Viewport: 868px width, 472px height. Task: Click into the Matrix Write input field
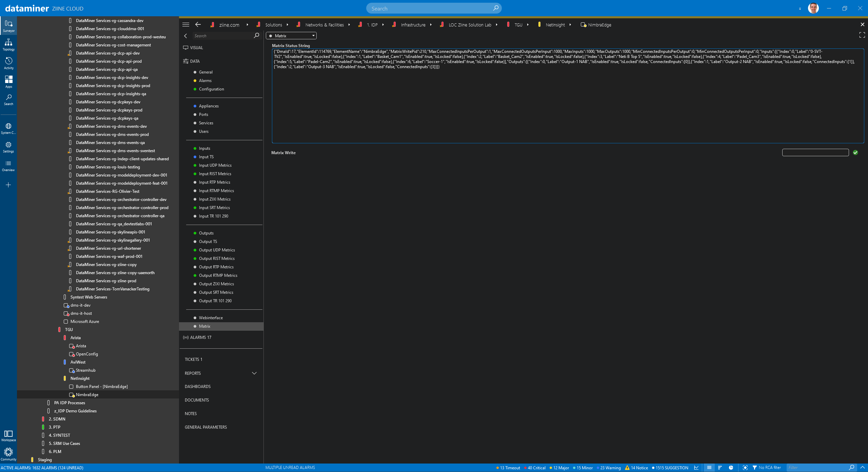click(815, 152)
